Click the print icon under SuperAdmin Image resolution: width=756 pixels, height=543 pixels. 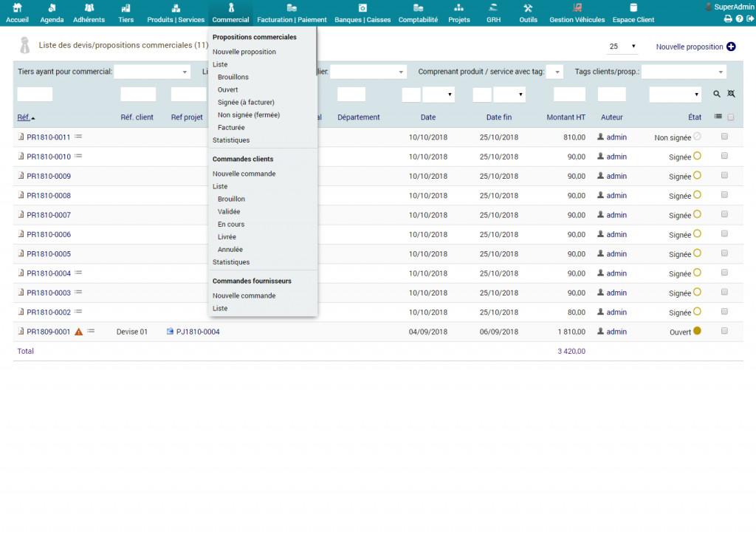click(727, 18)
